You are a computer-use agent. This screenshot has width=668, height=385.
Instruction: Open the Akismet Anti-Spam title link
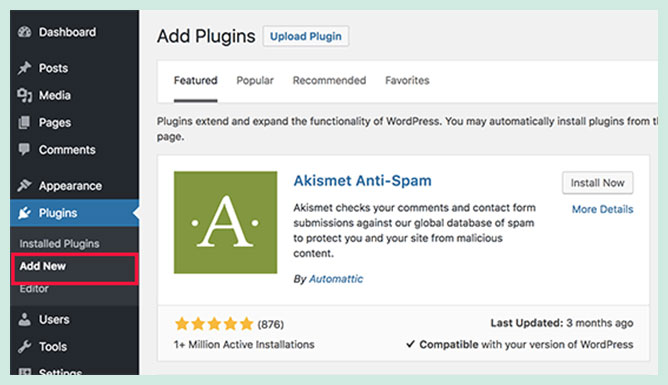[363, 181]
